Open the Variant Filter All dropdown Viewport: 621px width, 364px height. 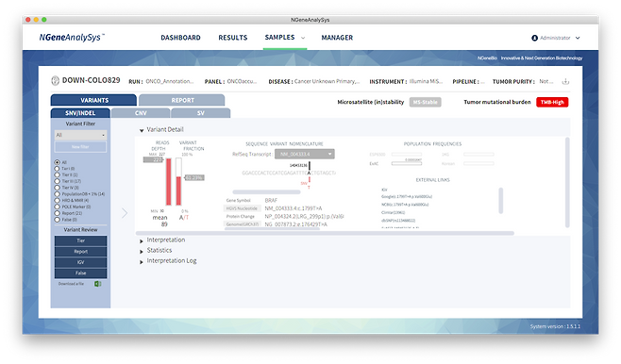click(x=80, y=135)
